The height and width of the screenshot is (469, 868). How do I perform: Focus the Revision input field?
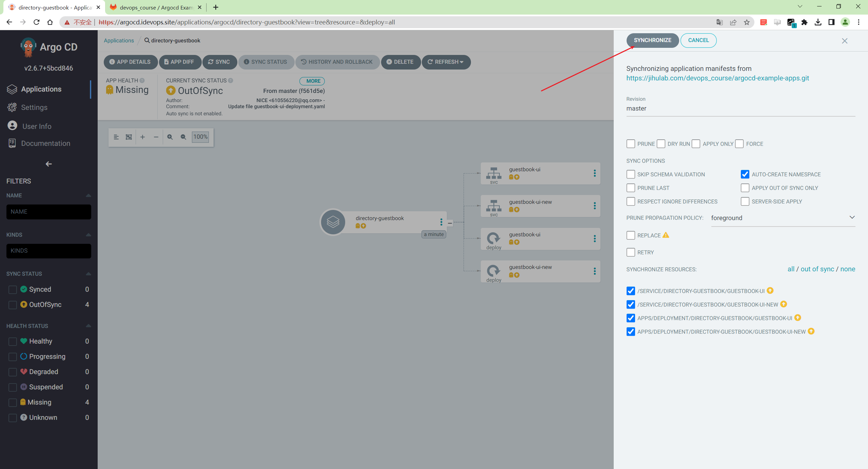coord(741,109)
